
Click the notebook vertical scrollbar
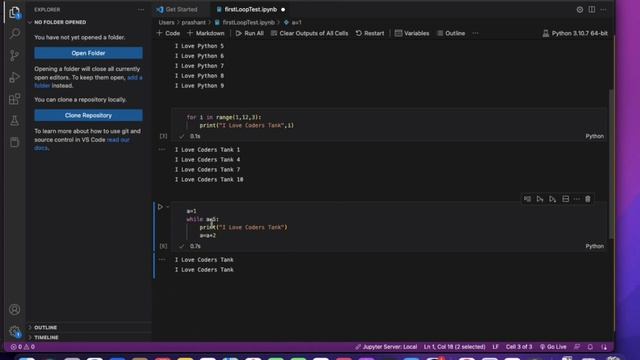click(611, 163)
